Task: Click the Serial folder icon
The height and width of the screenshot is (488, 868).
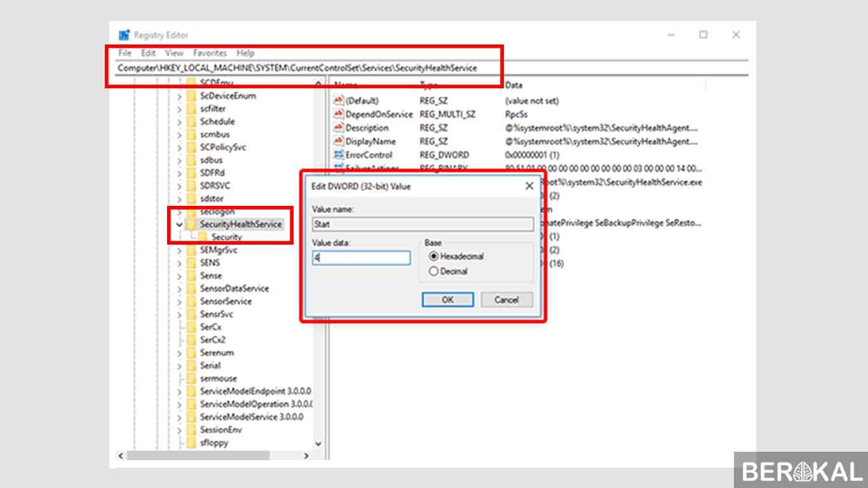Action: tap(191, 366)
